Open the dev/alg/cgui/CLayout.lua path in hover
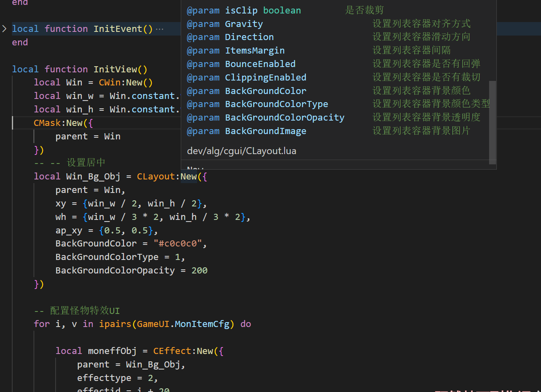The width and height of the screenshot is (541, 392). click(x=242, y=151)
